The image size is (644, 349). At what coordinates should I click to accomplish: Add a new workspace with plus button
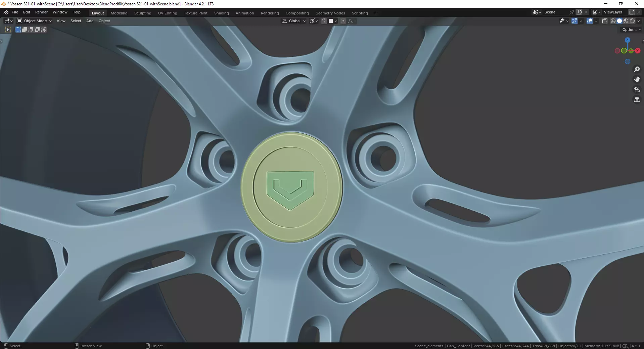coord(375,13)
